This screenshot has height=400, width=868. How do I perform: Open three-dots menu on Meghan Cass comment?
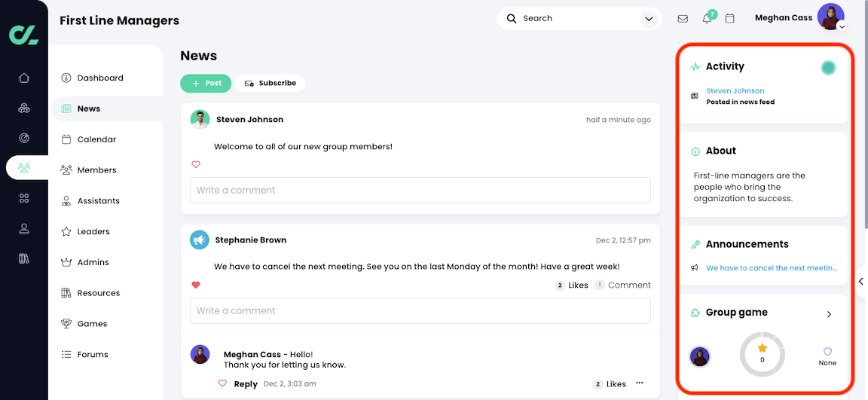click(x=640, y=383)
